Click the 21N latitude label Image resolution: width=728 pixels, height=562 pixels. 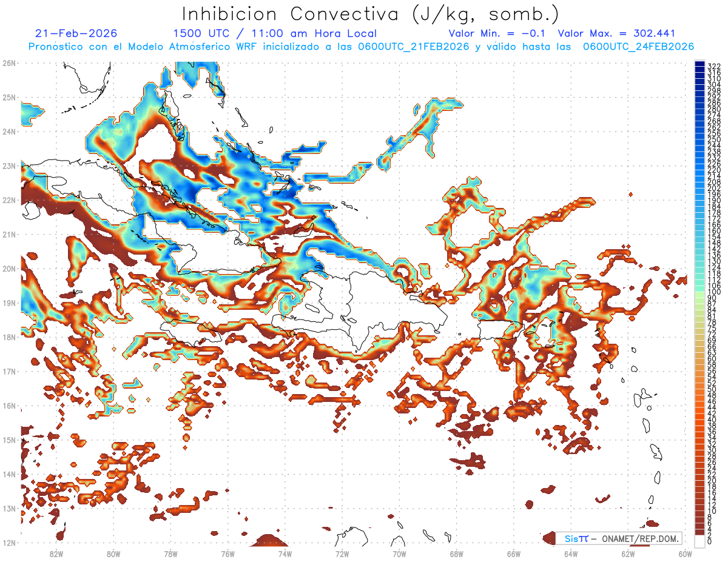click(8, 234)
